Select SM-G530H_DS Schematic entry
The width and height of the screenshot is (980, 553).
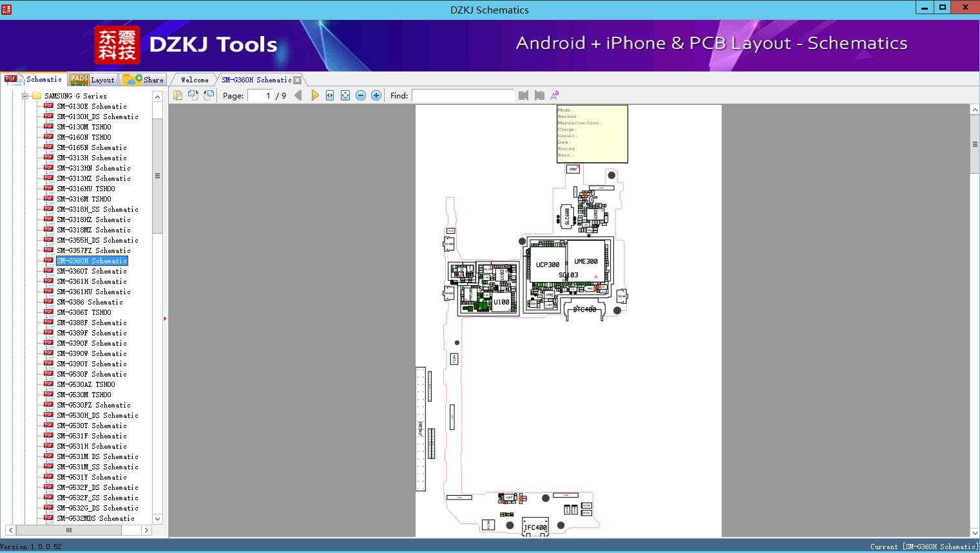[97, 415]
